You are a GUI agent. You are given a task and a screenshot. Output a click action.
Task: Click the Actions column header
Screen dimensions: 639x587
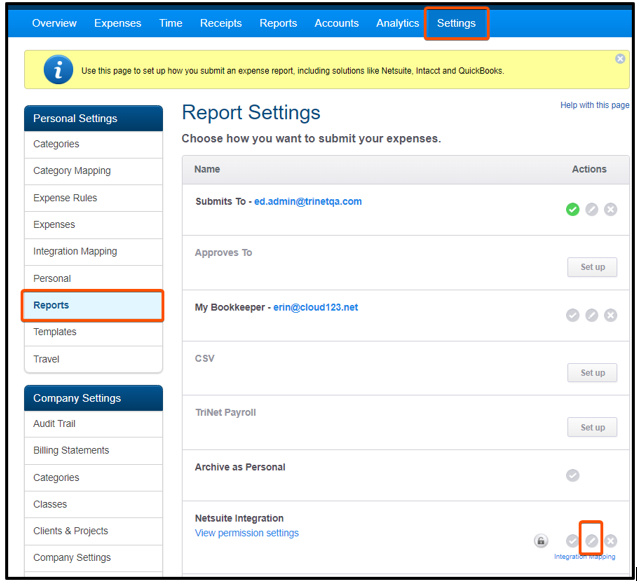click(589, 169)
